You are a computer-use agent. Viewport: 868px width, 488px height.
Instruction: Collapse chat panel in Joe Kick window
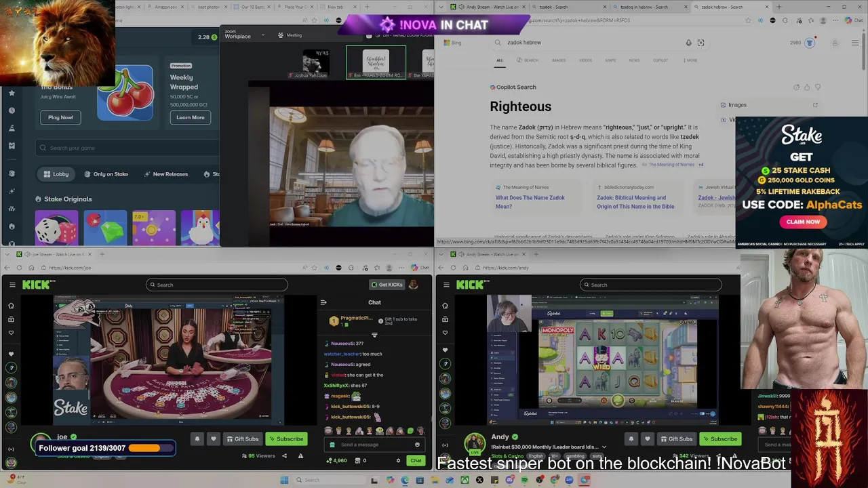click(323, 302)
